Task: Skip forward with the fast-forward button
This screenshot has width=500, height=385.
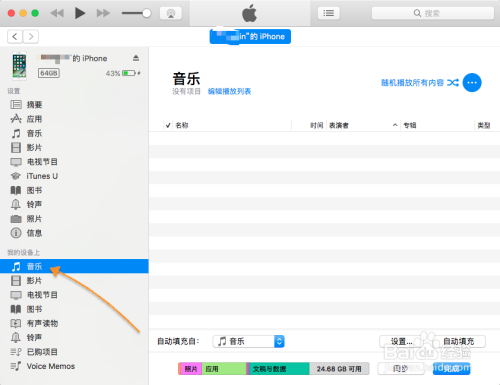Action: 103,13
